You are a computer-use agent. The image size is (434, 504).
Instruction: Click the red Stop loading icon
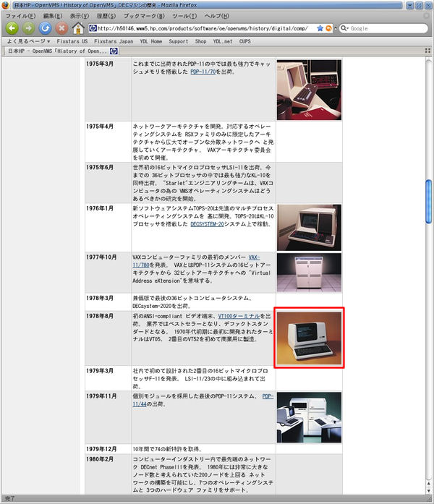[x=61, y=28]
